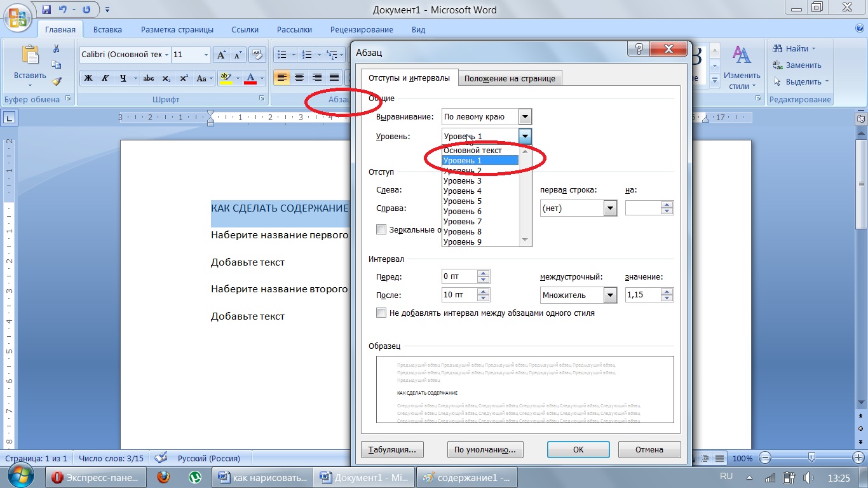Move the zoom slider handle

point(811,458)
